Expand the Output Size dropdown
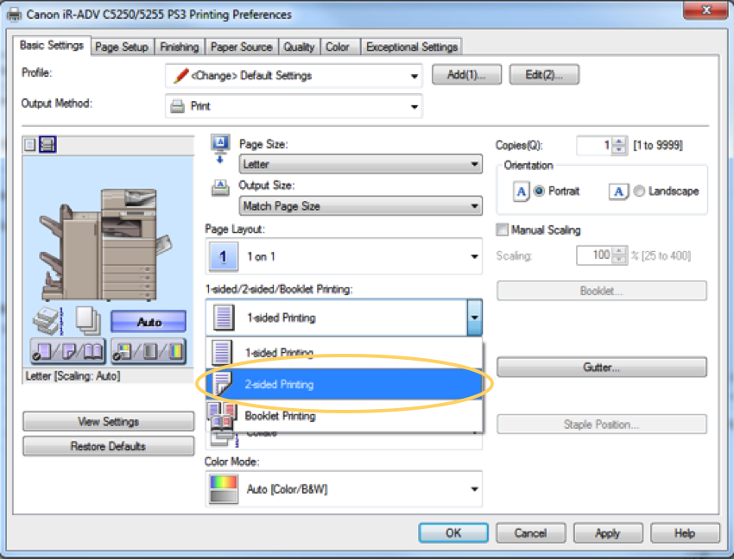 point(360,206)
